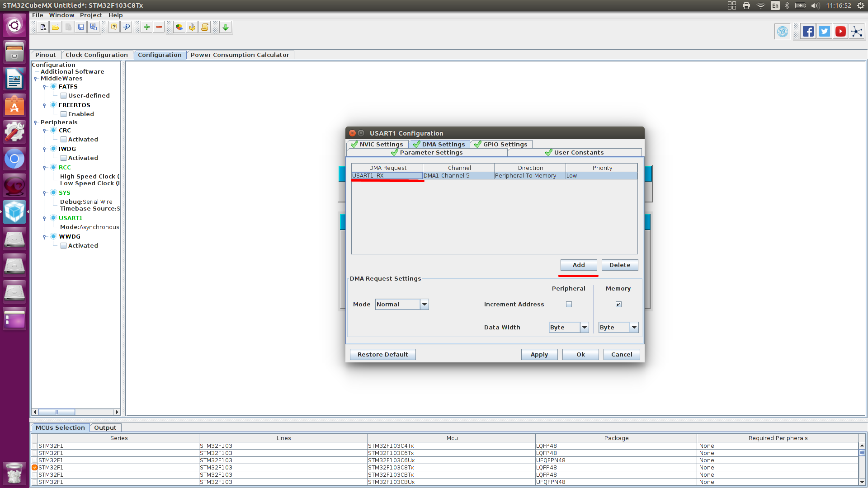
Task: Open Ubuntu dash from the launcher
Action: click(x=14, y=25)
